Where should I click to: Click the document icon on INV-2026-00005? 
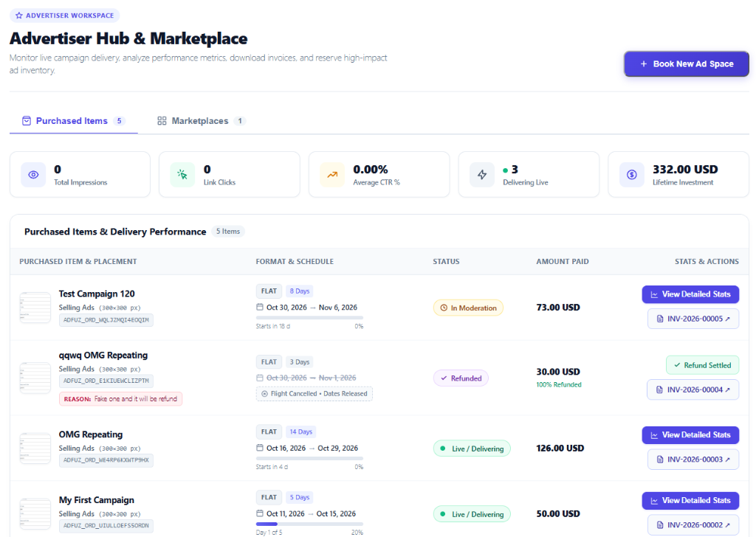(660, 319)
